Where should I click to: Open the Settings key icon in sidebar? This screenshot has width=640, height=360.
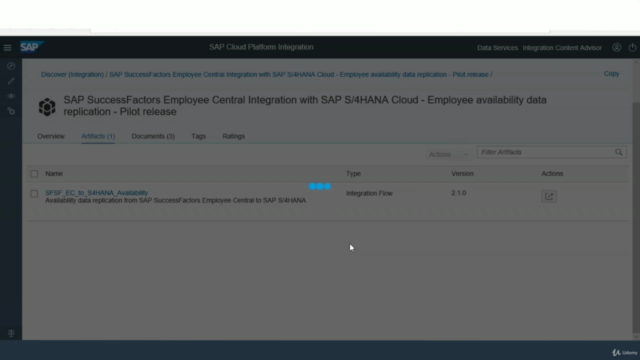tap(11, 111)
